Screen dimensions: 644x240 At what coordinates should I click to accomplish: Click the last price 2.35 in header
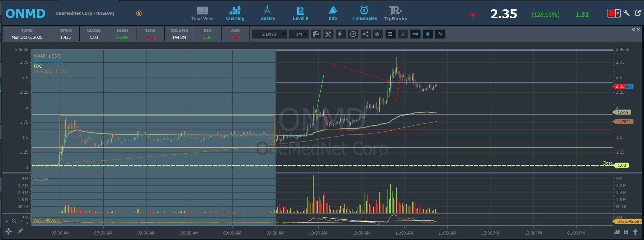point(504,14)
